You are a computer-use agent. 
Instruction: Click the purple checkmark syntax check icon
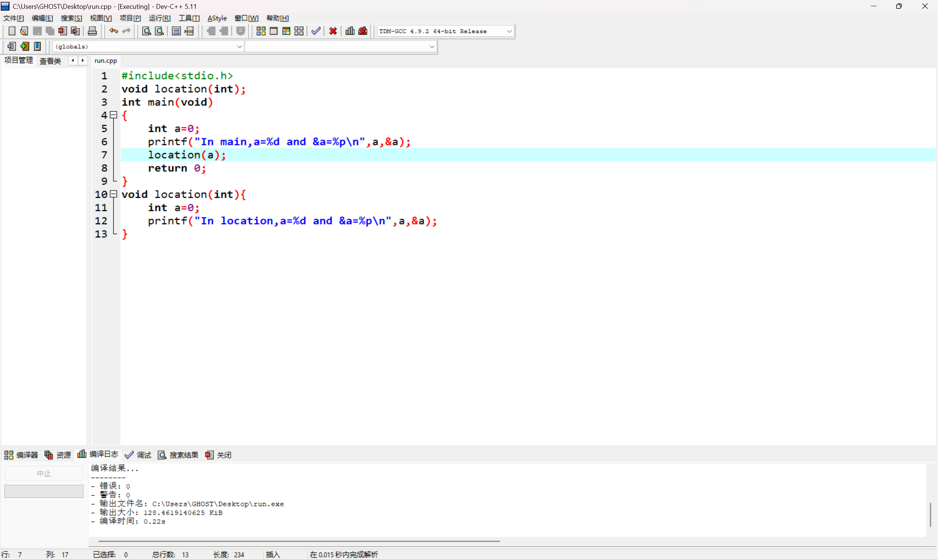click(316, 31)
